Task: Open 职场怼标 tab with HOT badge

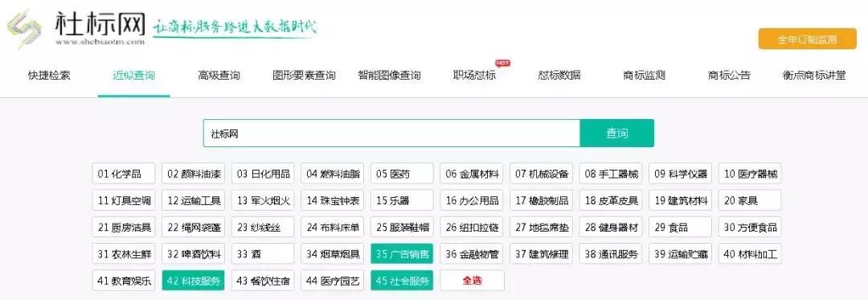Action: (474, 76)
